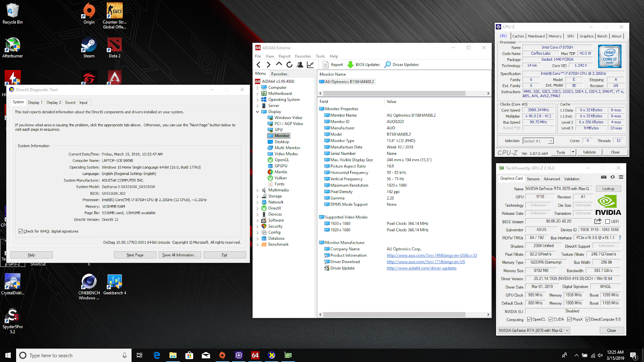Viewport: 644px width, 362px height.
Task: Expand the Multimedia tree node
Action: [258, 190]
